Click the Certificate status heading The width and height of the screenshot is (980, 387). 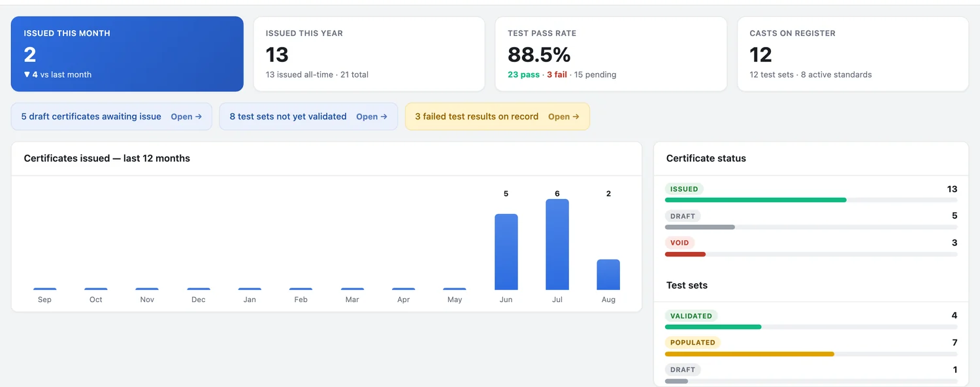(x=706, y=158)
